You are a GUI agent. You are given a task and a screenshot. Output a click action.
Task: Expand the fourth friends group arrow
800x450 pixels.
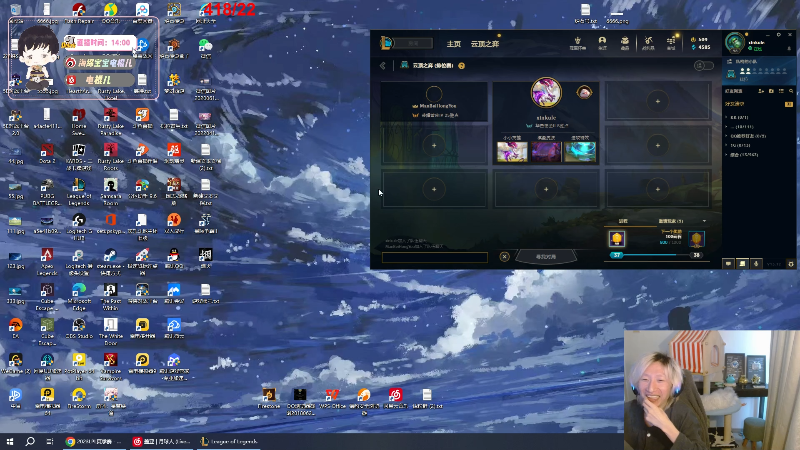727,145
